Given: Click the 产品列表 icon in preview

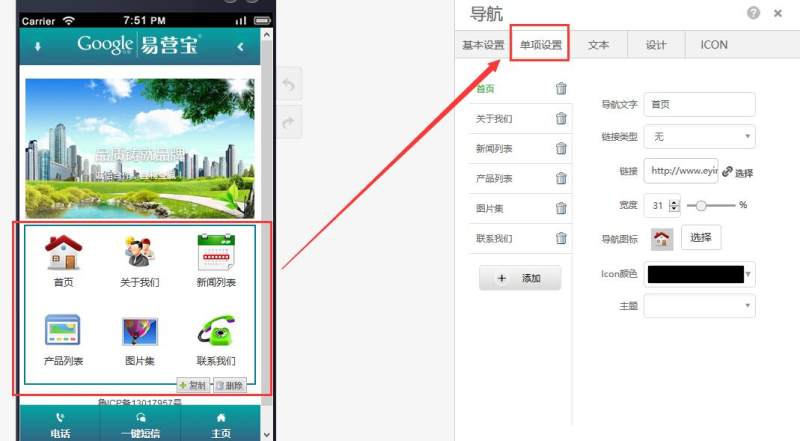Looking at the screenshot, I should tap(63, 330).
